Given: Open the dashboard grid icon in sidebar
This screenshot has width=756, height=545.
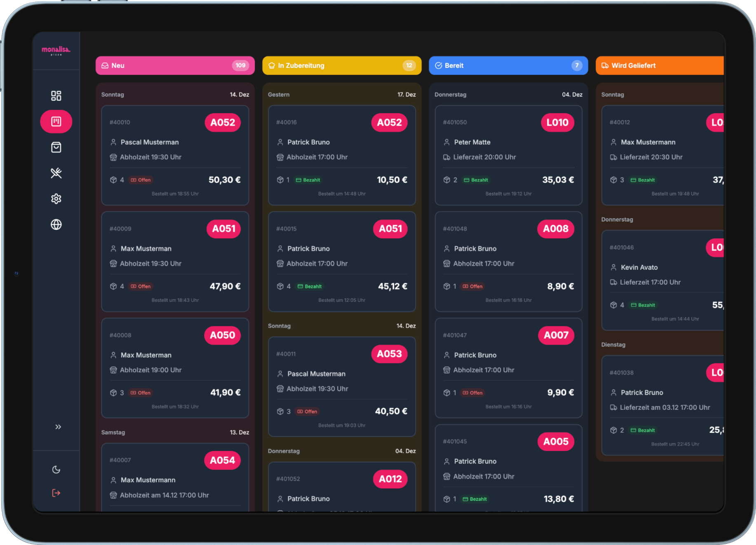Looking at the screenshot, I should point(56,96).
